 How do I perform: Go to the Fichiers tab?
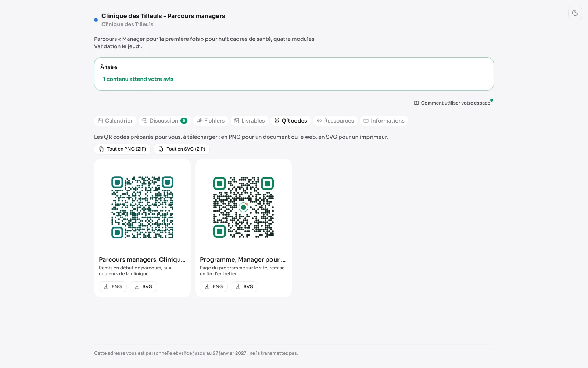point(211,121)
